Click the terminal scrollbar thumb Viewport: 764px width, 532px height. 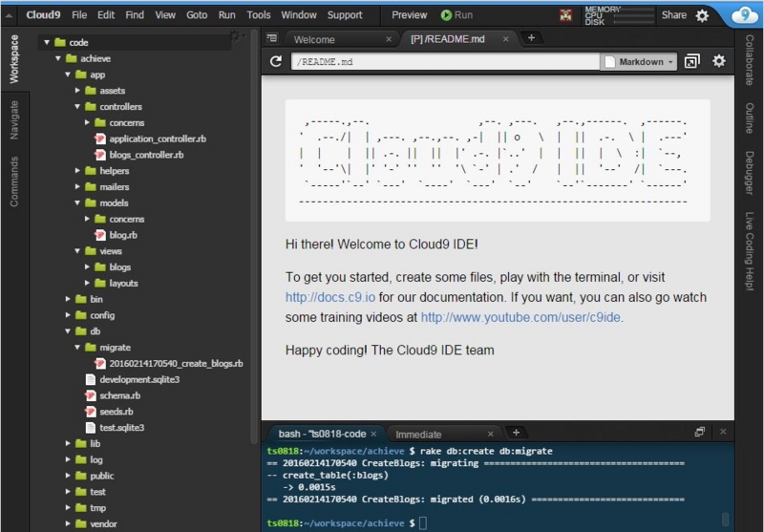coord(725,519)
